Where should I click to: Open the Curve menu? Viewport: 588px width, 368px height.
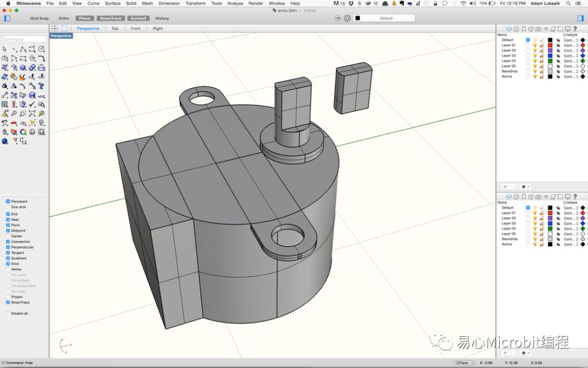tap(93, 3)
